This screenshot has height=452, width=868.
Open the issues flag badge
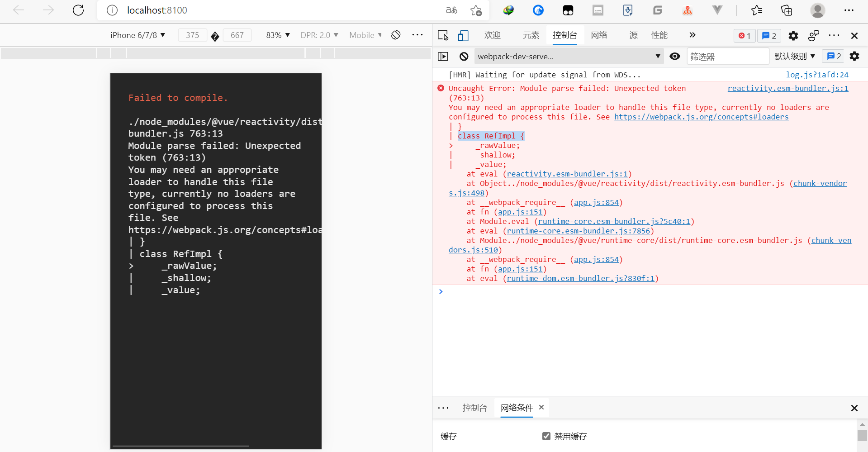[x=768, y=36]
